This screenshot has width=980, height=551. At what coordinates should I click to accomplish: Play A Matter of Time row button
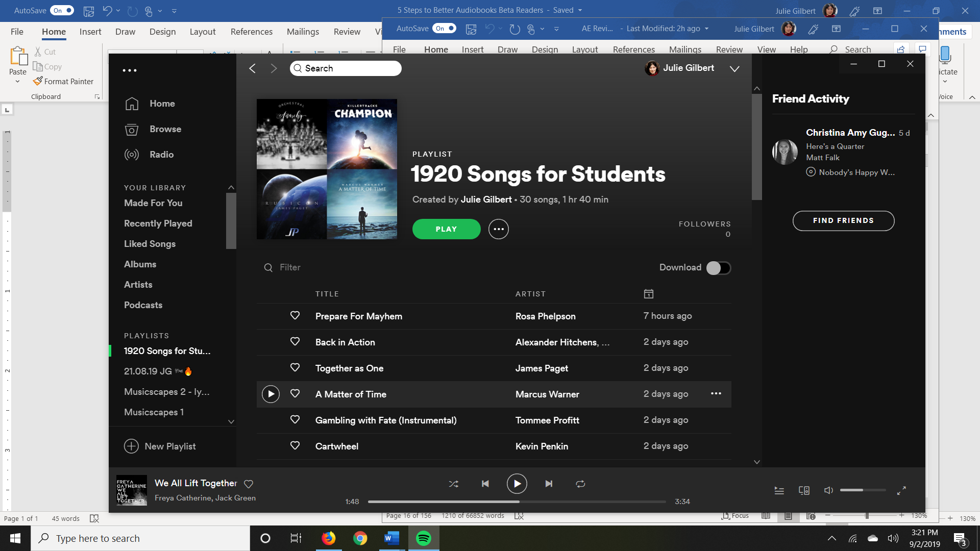point(271,394)
